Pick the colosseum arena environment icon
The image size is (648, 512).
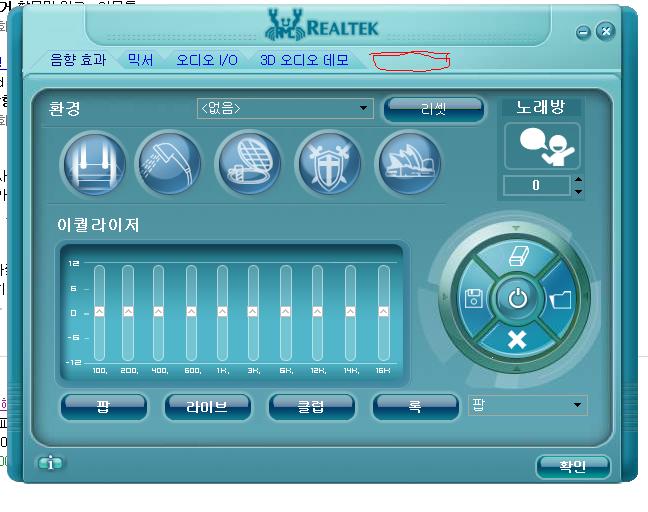(x=249, y=163)
